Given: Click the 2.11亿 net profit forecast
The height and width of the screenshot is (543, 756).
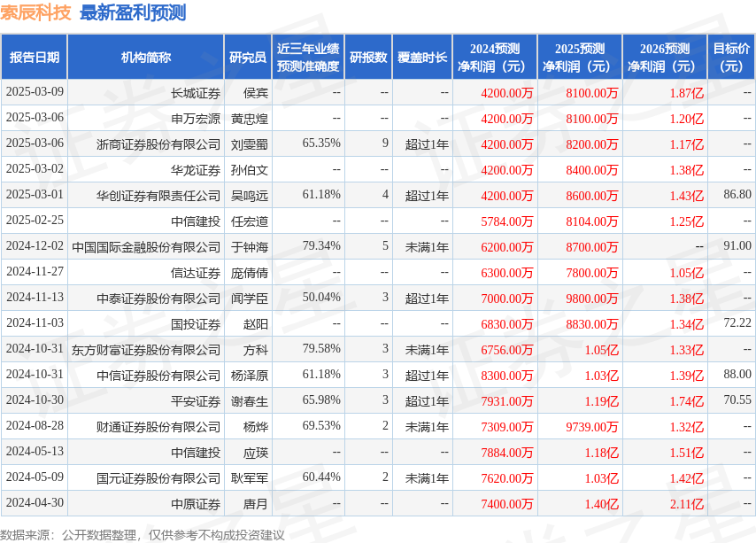Looking at the screenshot, I should [x=686, y=504].
